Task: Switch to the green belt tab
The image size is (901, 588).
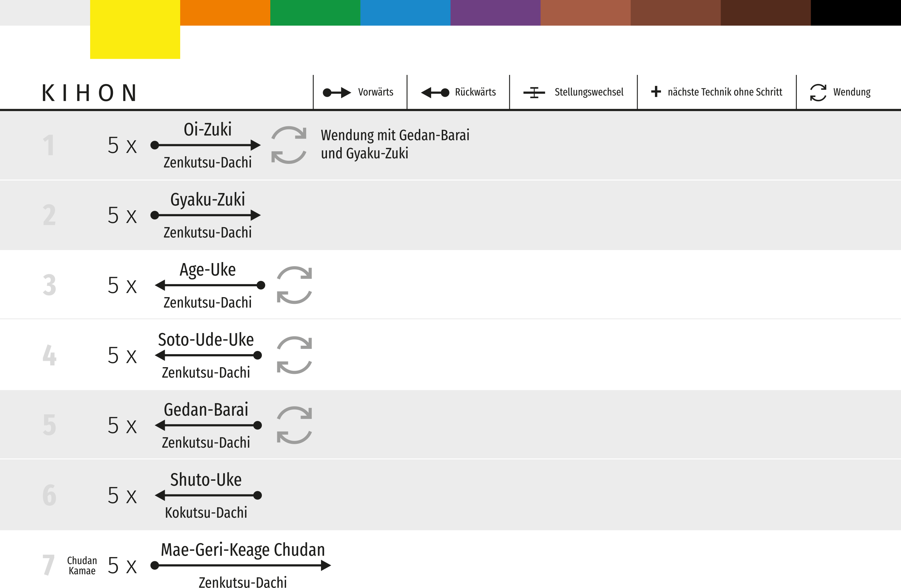Action: coord(315,13)
